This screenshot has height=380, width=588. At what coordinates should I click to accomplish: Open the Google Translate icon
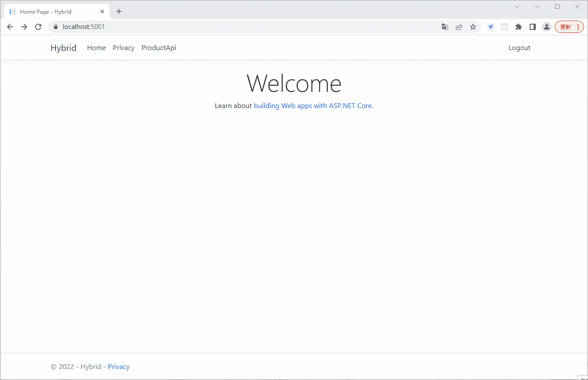(x=445, y=27)
